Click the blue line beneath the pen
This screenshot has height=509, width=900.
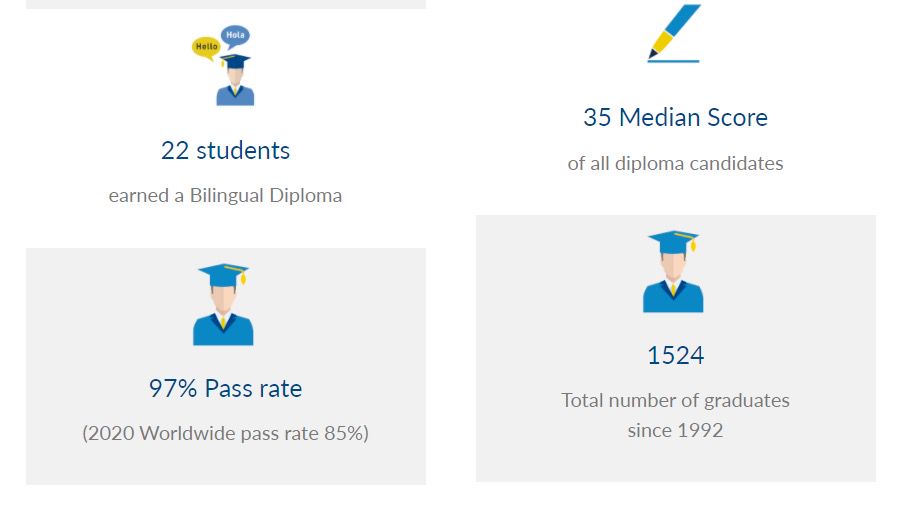(x=673, y=62)
